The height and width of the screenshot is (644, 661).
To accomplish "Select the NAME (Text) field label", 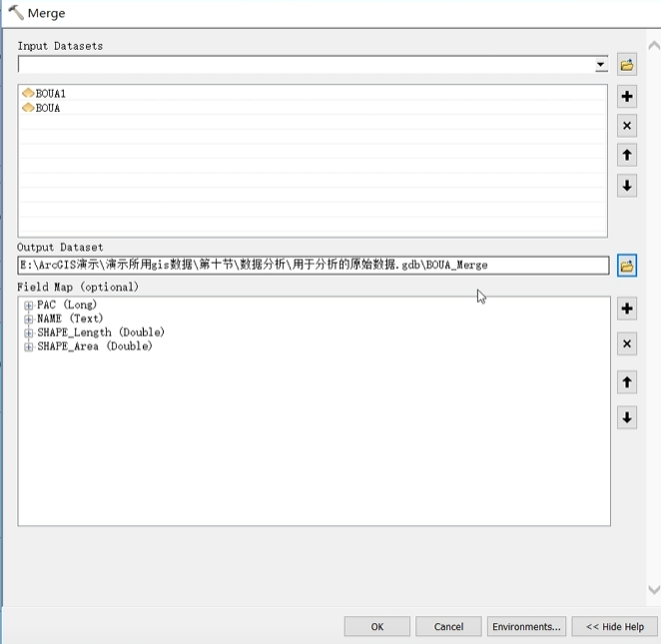I will (70, 319).
